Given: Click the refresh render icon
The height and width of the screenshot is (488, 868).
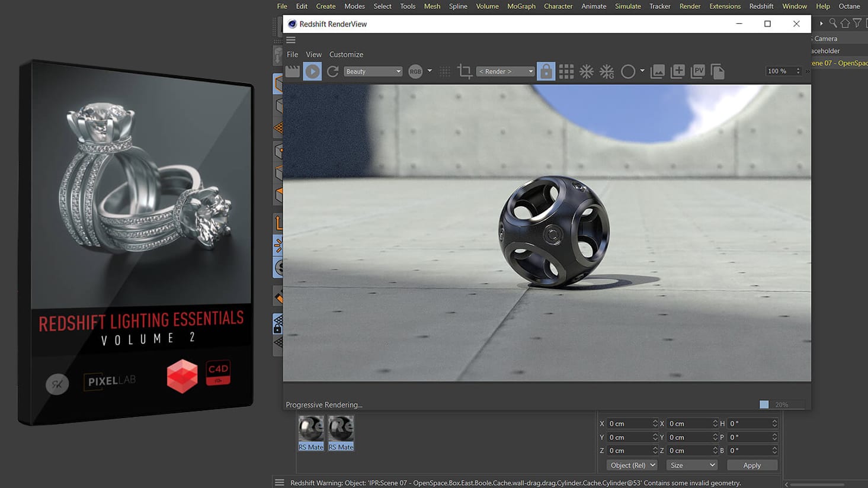Looking at the screenshot, I should click(333, 72).
